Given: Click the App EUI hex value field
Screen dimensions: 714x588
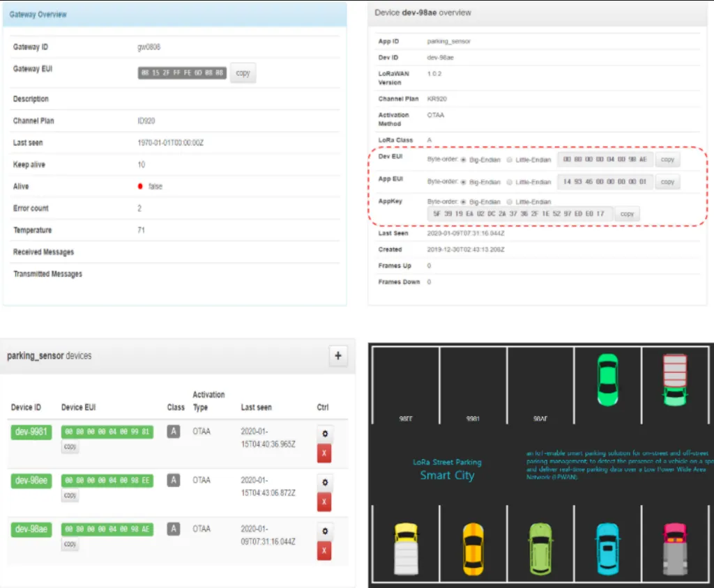Looking at the screenshot, I should pos(605,182).
